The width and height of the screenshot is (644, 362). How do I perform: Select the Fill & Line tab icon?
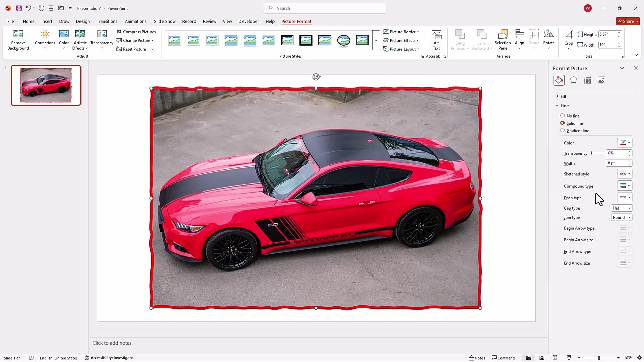point(559,80)
